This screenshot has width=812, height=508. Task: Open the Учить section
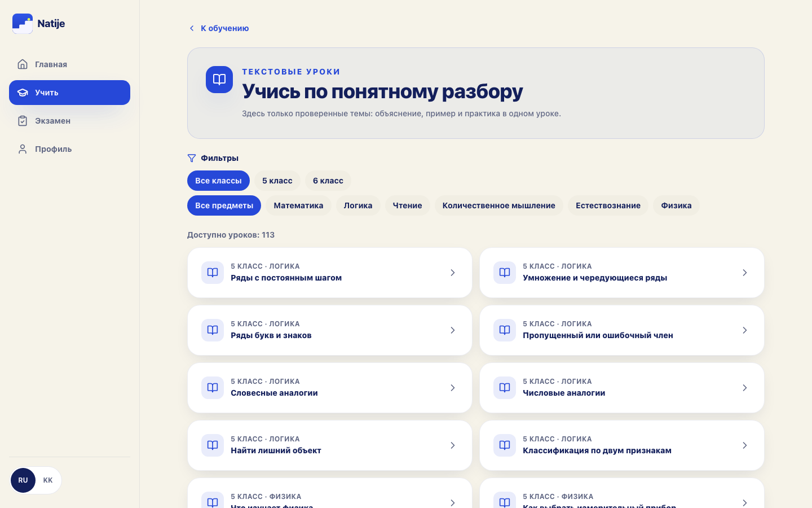click(x=69, y=93)
